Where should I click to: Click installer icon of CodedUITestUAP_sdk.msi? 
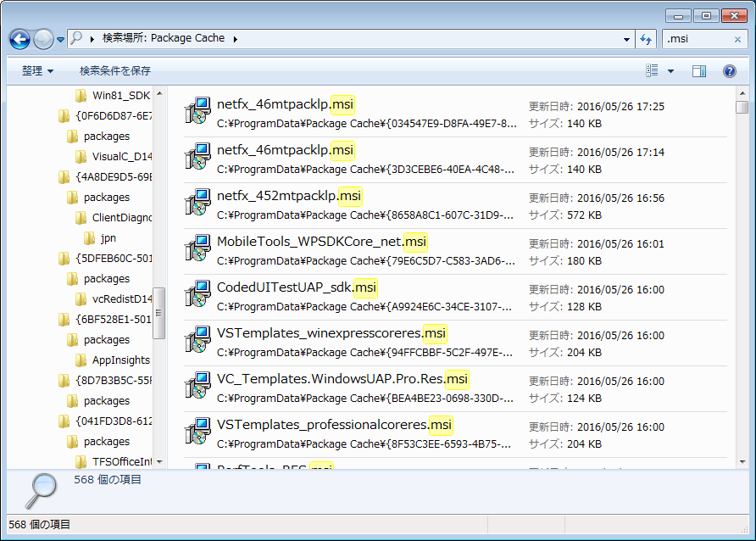click(x=197, y=293)
